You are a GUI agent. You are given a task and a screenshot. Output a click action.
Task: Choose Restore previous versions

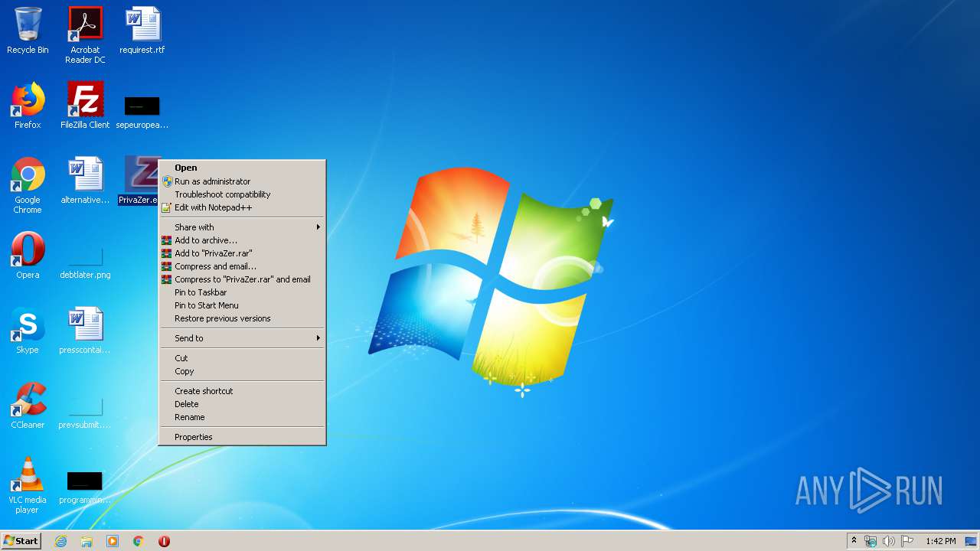[242, 318]
